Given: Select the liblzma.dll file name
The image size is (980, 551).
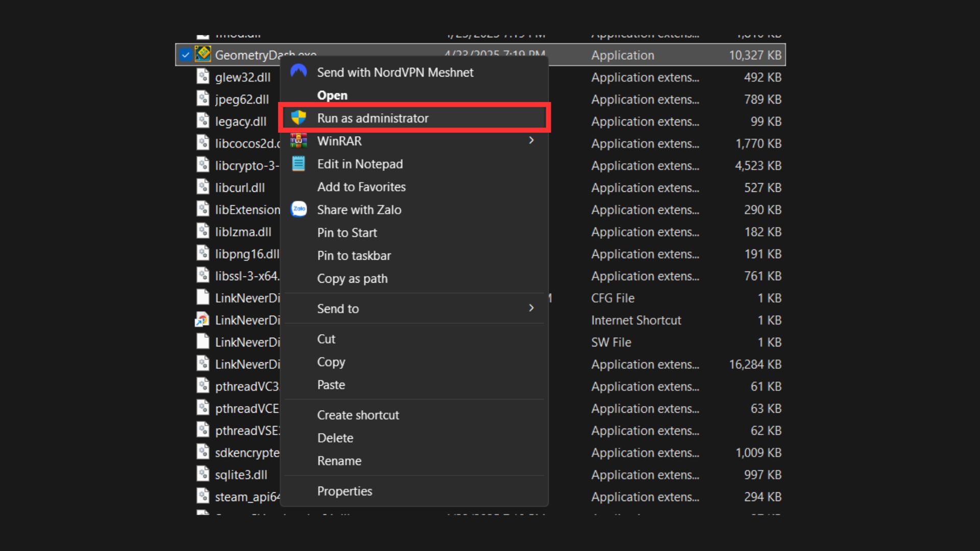Looking at the screenshot, I should [x=243, y=232].
